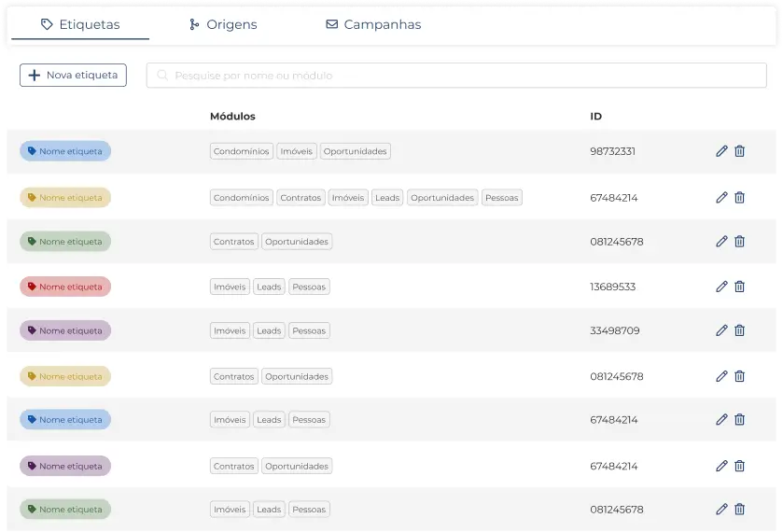783x532 pixels.
Task: Click ID value 13689533
Action: coord(613,287)
